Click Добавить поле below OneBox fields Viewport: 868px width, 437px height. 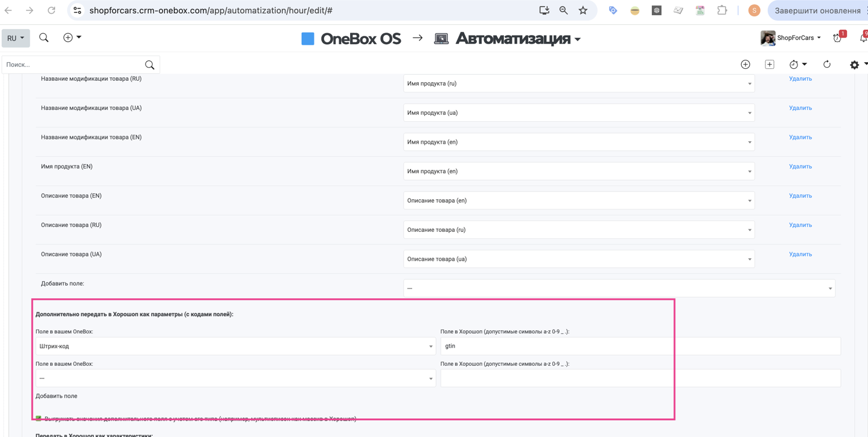coord(56,396)
